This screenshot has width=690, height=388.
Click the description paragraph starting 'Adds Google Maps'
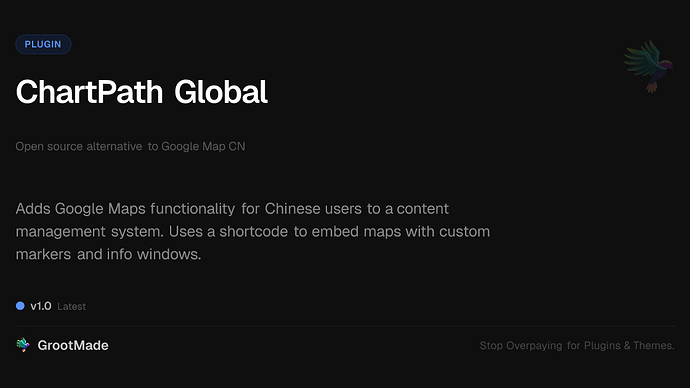[x=253, y=231]
